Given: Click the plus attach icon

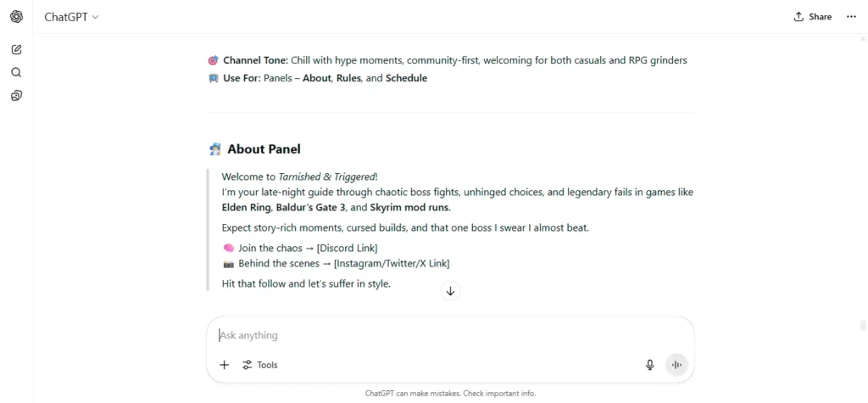Looking at the screenshot, I should tap(224, 365).
